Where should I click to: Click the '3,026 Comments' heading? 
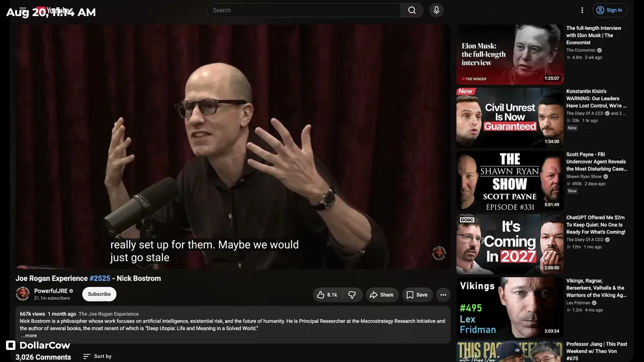(43, 357)
